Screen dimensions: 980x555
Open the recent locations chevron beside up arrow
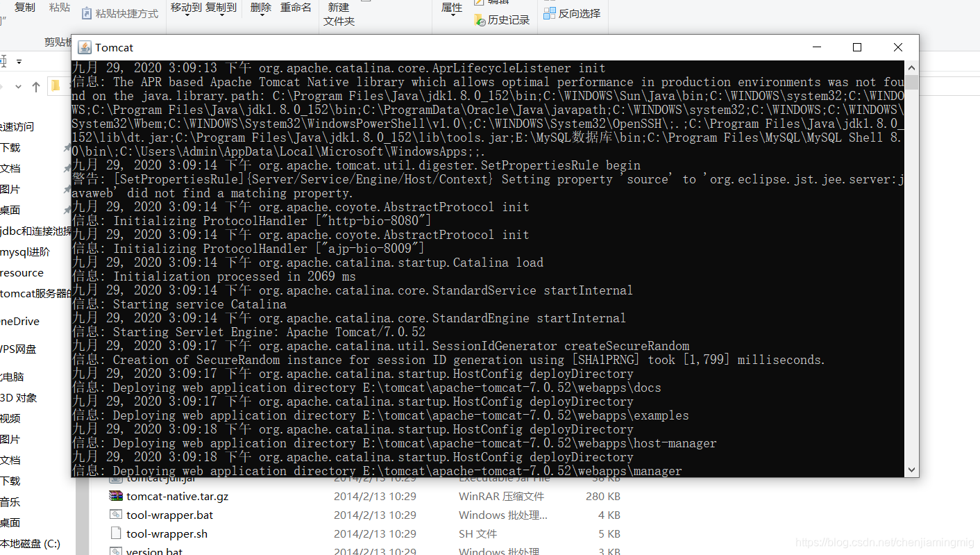[x=19, y=87]
